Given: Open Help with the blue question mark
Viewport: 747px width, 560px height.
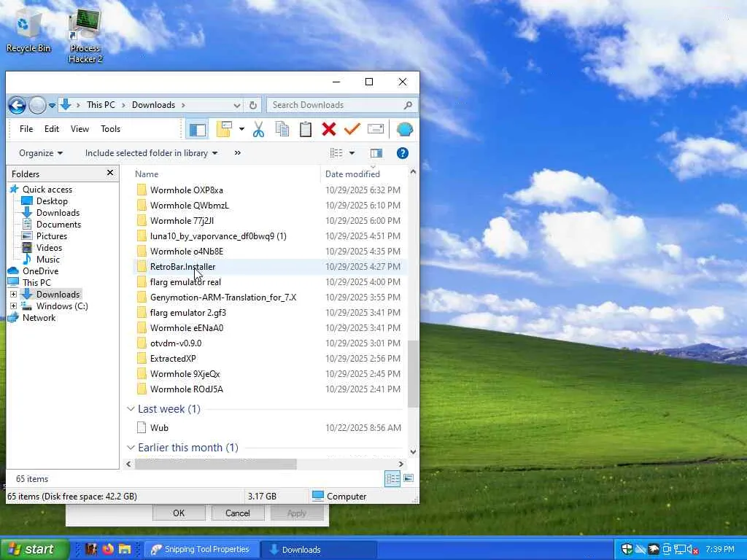Looking at the screenshot, I should tap(402, 153).
